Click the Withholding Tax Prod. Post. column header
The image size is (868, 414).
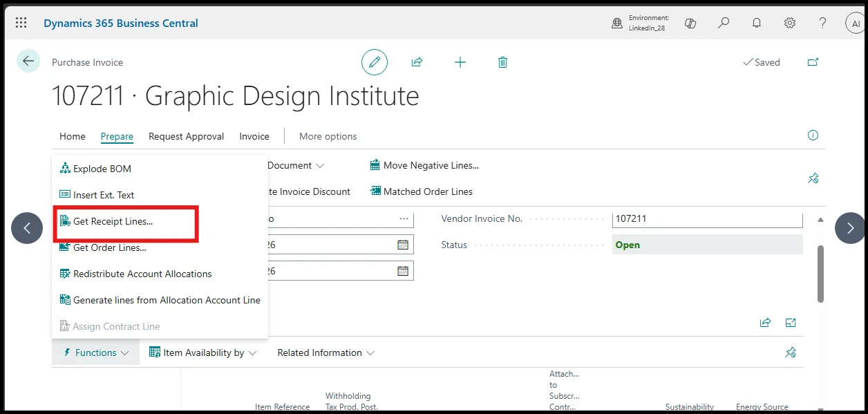(x=352, y=402)
